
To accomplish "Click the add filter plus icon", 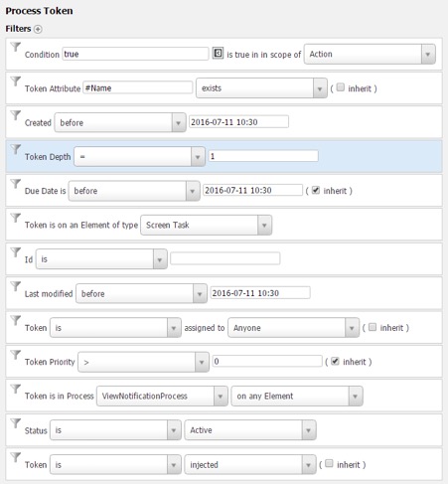I will click(x=38, y=29).
